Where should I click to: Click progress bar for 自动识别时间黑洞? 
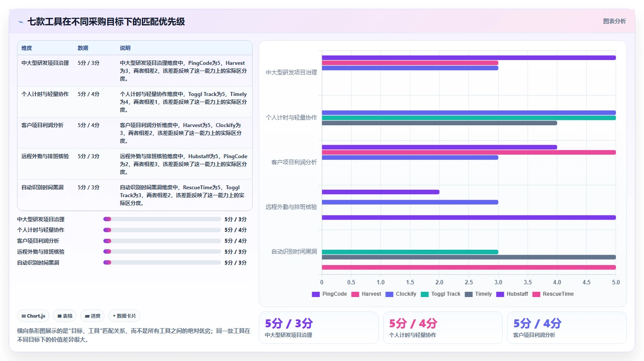[x=162, y=262]
